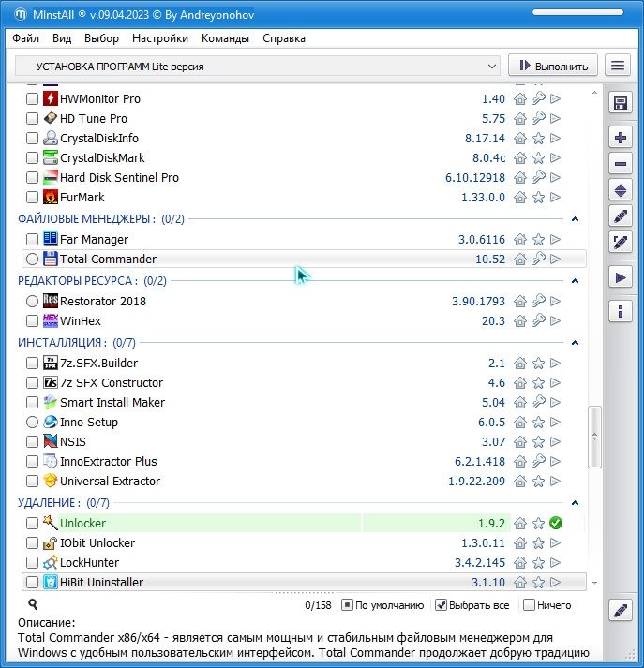Select the Total Commander radio button
Viewport: 644px width, 668px height.
click(32, 259)
